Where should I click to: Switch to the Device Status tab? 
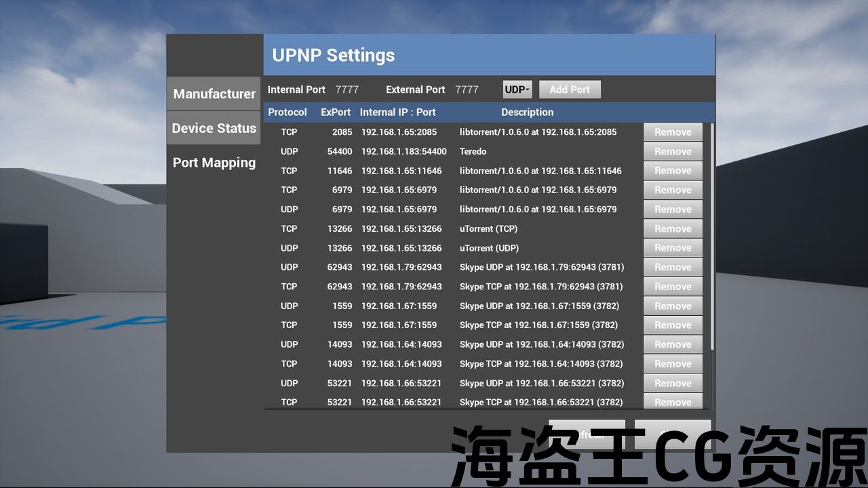tap(214, 128)
